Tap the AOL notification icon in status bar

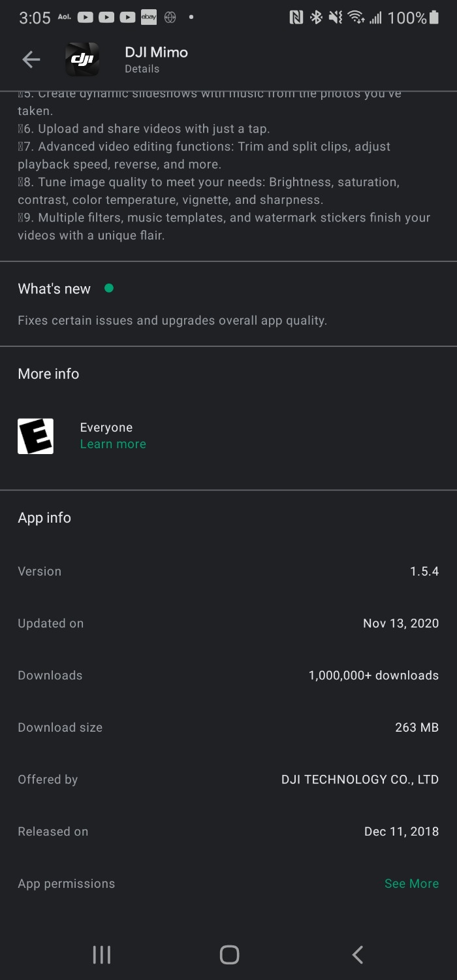coord(63,17)
